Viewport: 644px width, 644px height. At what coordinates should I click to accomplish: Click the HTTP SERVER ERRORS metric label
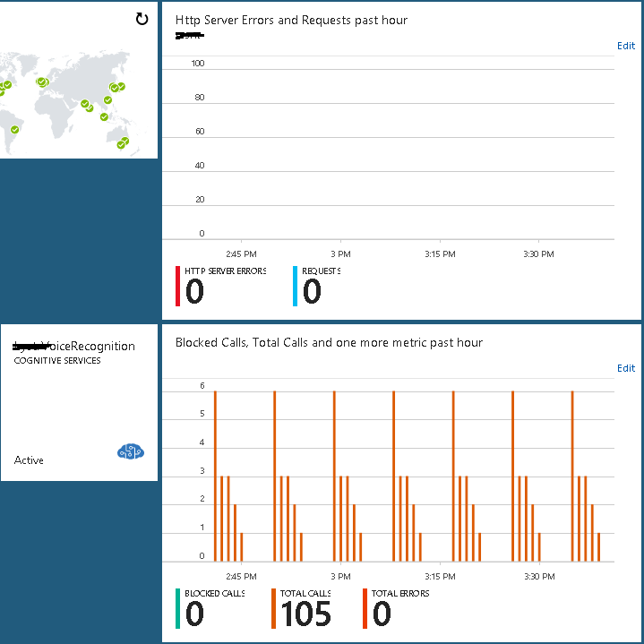coord(225,271)
